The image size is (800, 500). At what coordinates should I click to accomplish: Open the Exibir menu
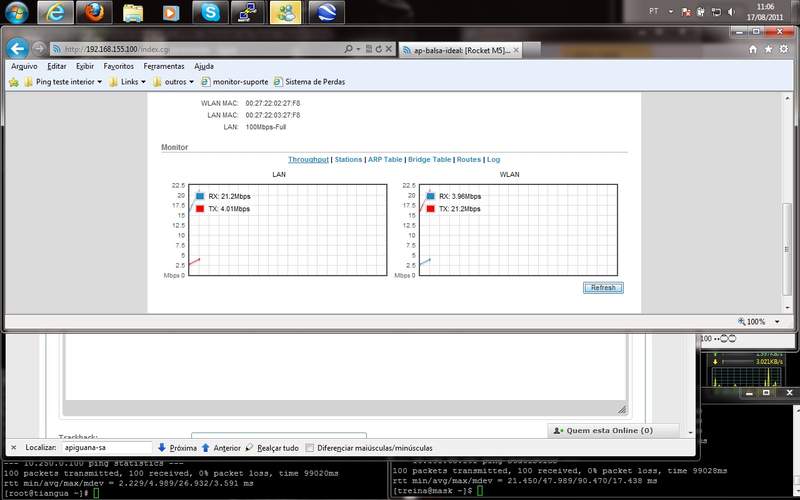pyautogui.click(x=85, y=66)
